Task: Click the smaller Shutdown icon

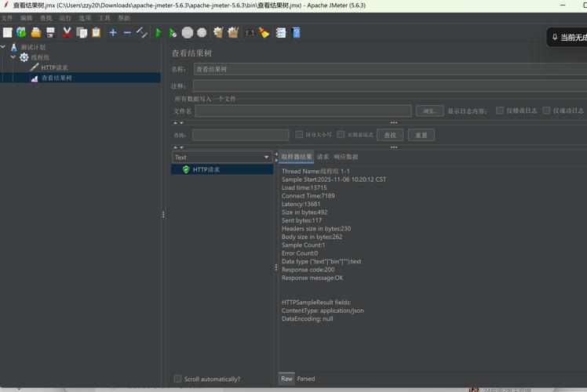Action: [202, 33]
